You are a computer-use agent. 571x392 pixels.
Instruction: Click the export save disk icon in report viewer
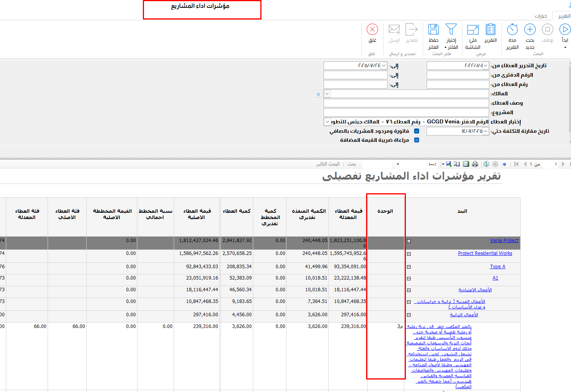449,164
